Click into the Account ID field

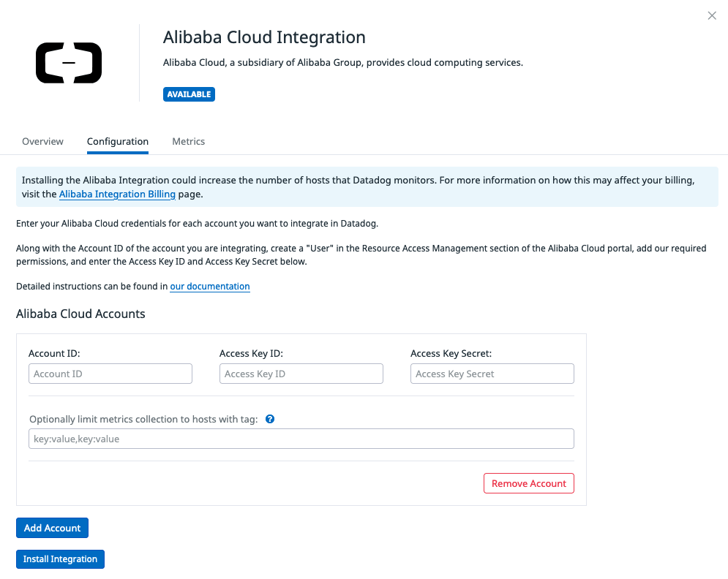110,373
